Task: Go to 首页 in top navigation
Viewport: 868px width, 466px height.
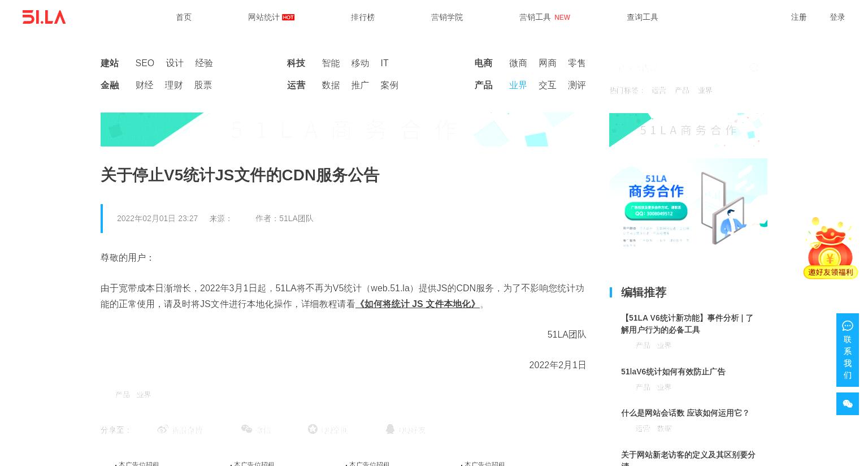Action: (184, 17)
